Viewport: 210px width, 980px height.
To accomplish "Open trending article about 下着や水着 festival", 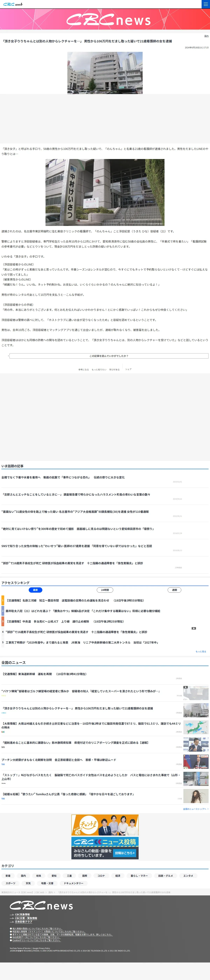I will [x=63, y=477].
